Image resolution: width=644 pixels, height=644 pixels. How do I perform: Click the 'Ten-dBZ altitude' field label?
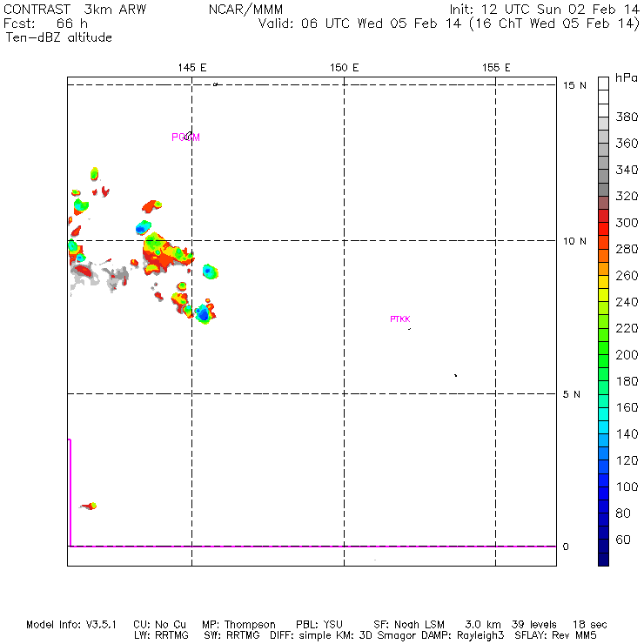click(x=58, y=37)
